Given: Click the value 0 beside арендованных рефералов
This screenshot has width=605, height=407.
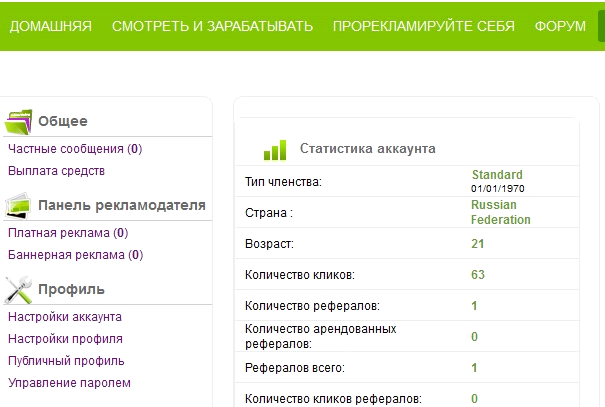Looking at the screenshot, I should (x=475, y=337).
